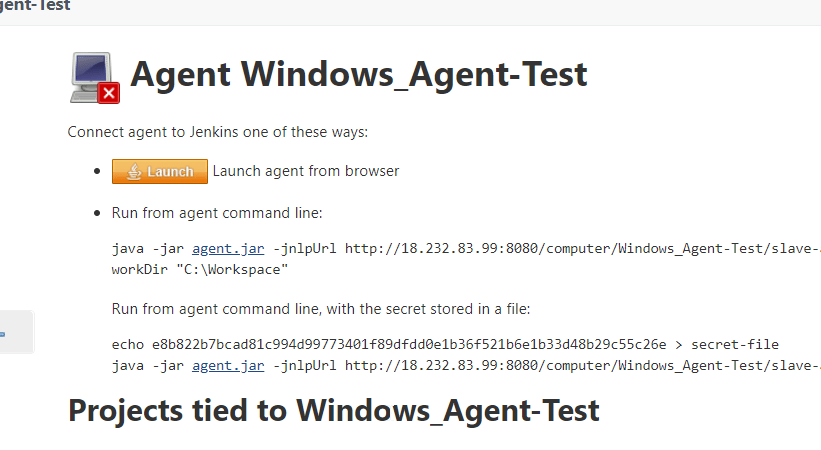
Task: Click the echo keyword in the command
Action: 128,345
